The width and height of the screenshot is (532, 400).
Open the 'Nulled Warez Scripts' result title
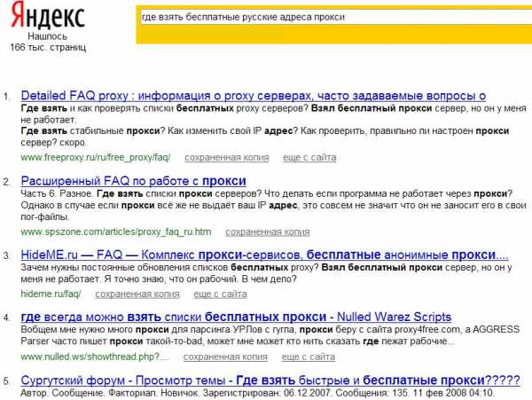point(235,317)
